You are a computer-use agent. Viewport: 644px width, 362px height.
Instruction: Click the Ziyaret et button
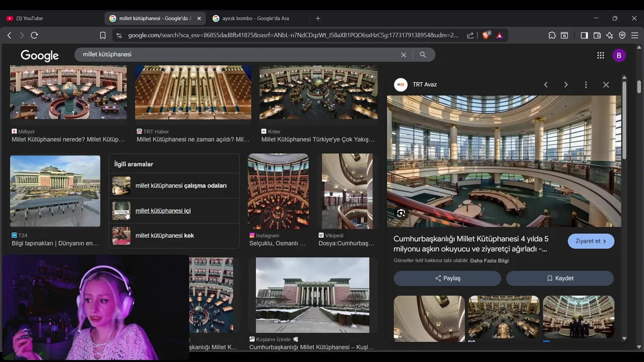click(x=591, y=241)
